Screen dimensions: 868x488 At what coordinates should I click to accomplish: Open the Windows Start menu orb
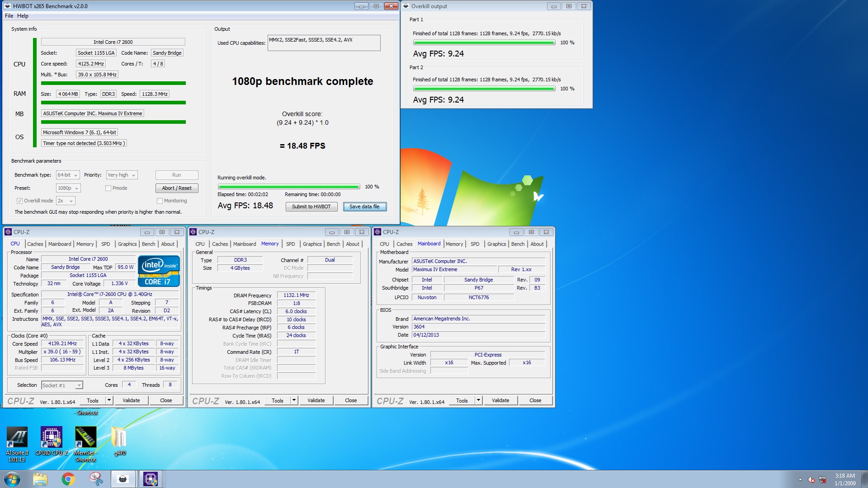pyautogui.click(x=12, y=479)
